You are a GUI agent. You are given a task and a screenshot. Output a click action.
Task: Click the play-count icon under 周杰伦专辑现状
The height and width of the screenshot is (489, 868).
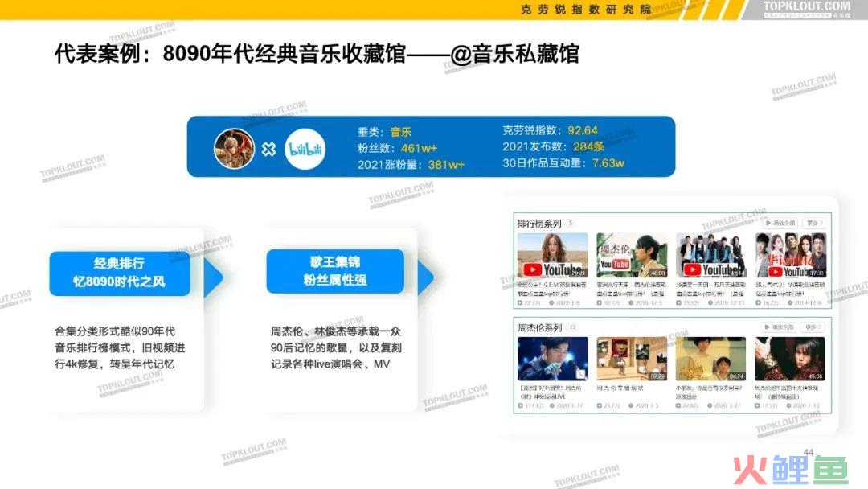tap(600, 406)
